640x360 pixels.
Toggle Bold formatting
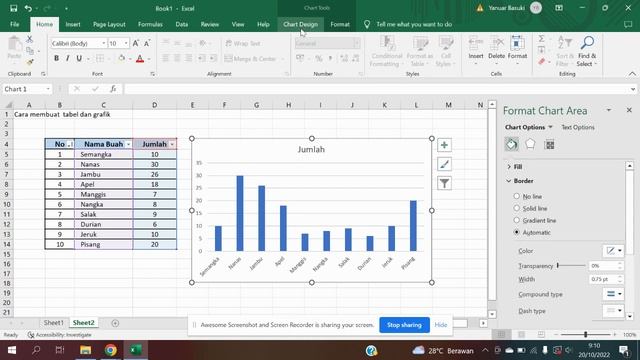(56, 58)
